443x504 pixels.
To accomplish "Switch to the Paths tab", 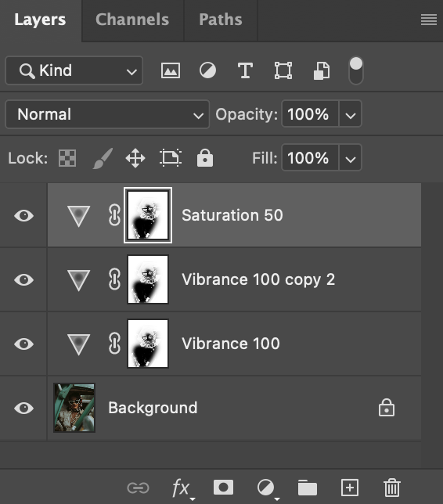I will (x=221, y=20).
